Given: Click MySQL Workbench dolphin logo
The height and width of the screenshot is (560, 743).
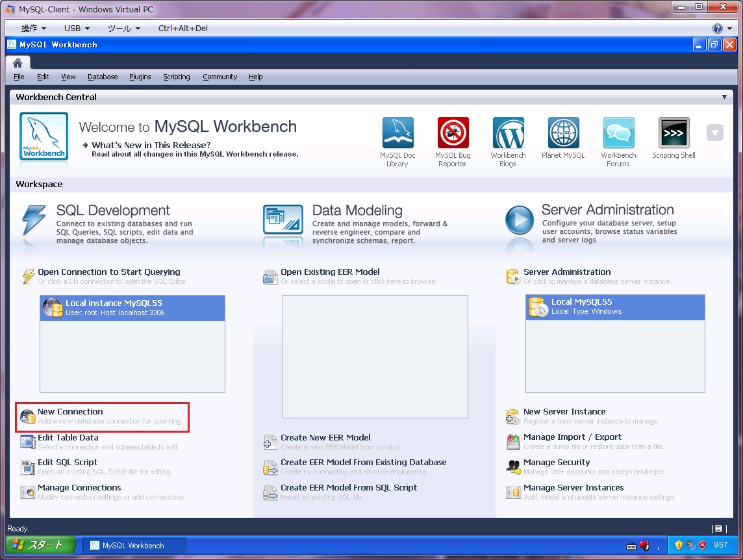Looking at the screenshot, I should pyautogui.click(x=44, y=136).
